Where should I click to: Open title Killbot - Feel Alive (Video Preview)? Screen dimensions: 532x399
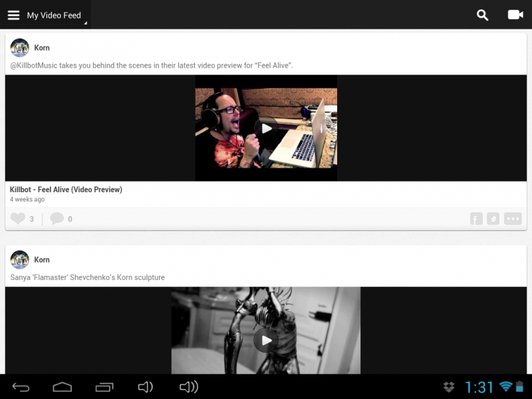66,190
